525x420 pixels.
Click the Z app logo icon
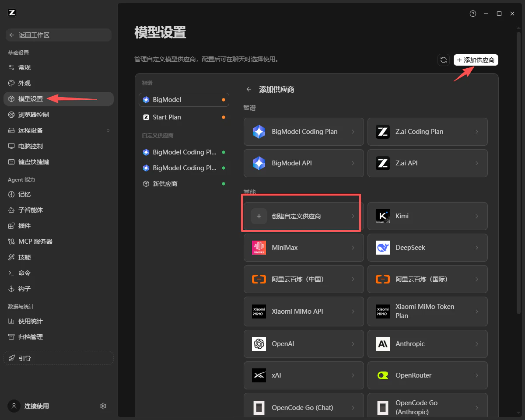tap(12, 13)
